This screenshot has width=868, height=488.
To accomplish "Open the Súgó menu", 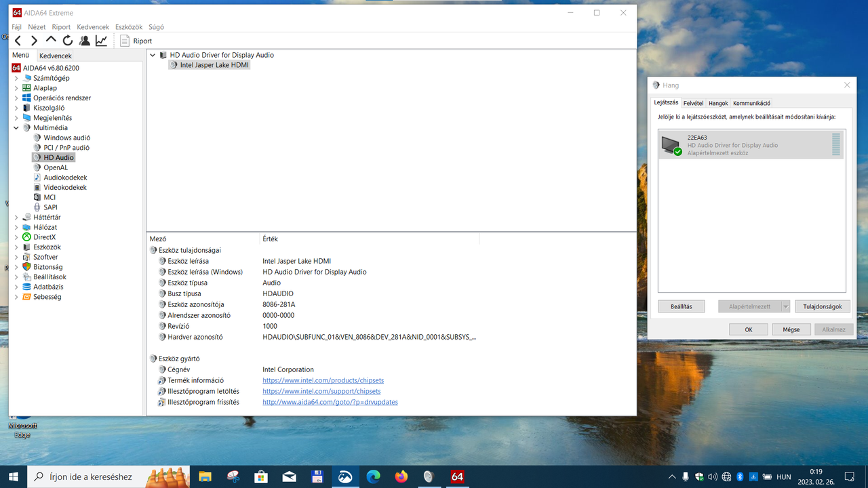I will coord(156,27).
